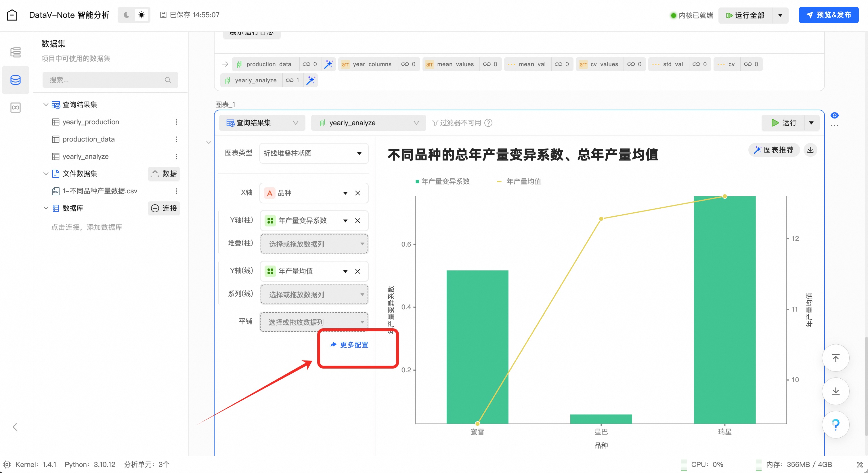
Task: Switch to dark mode moon toggle
Action: [127, 15]
